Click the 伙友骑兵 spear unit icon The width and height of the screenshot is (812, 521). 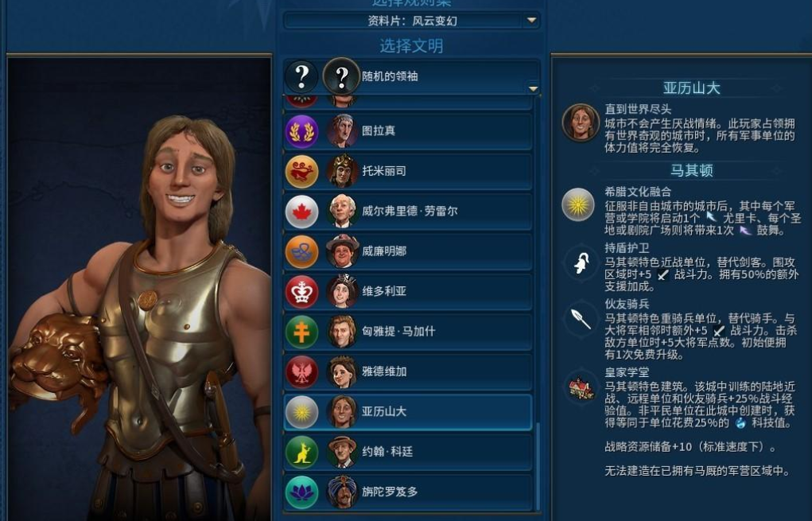coord(581,318)
